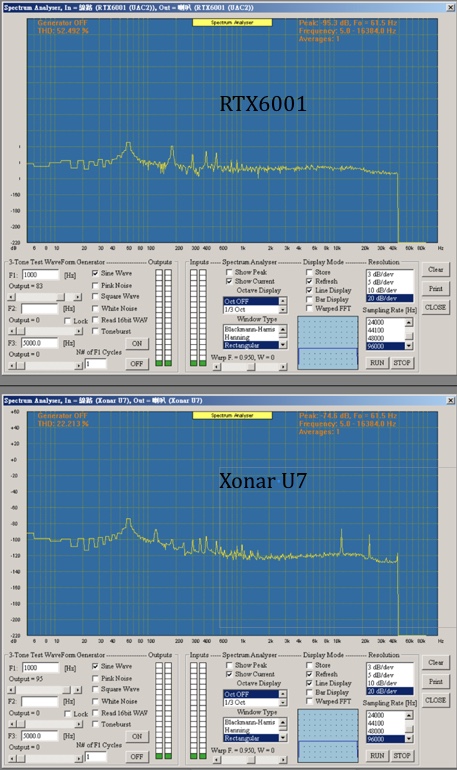Image resolution: width=457 pixels, height=770 pixels.
Task: Choose 5 dB/dev resolution in Xonar U7 window
Action: [x=390, y=675]
